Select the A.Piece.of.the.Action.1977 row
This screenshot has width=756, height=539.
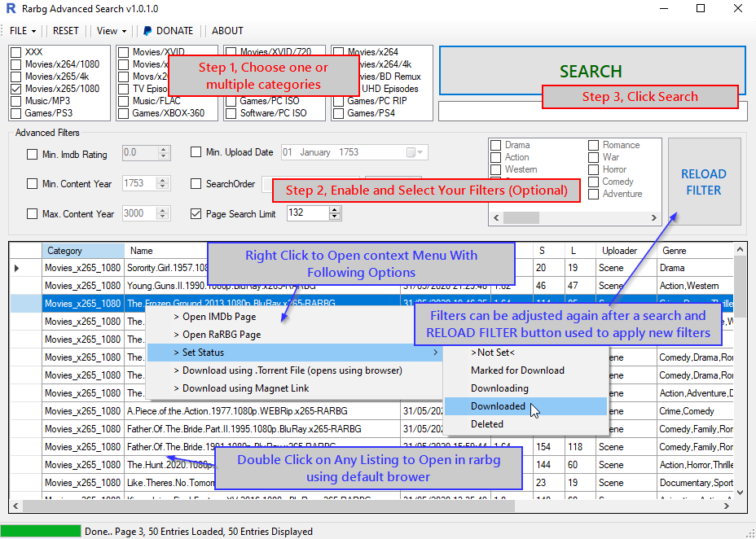tap(371, 411)
